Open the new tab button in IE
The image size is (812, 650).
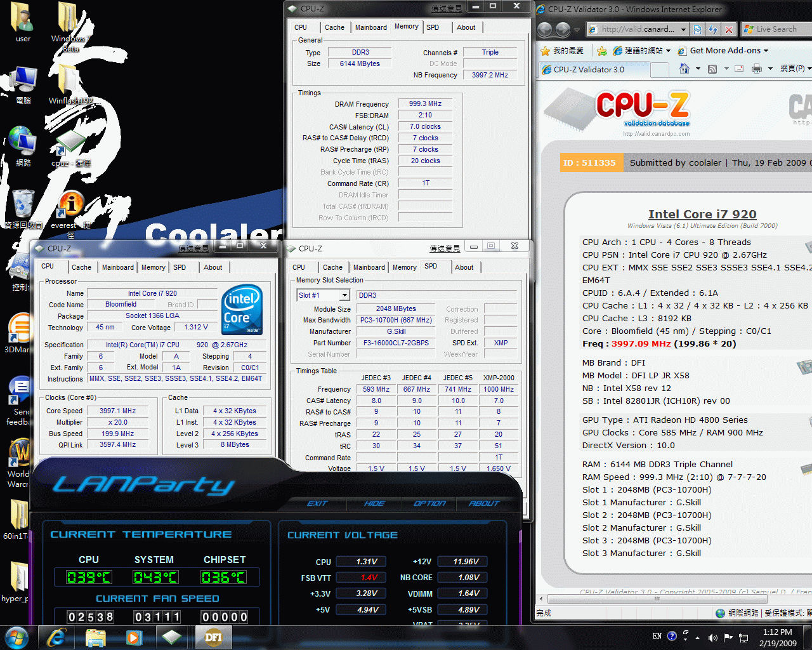(x=660, y=69)
